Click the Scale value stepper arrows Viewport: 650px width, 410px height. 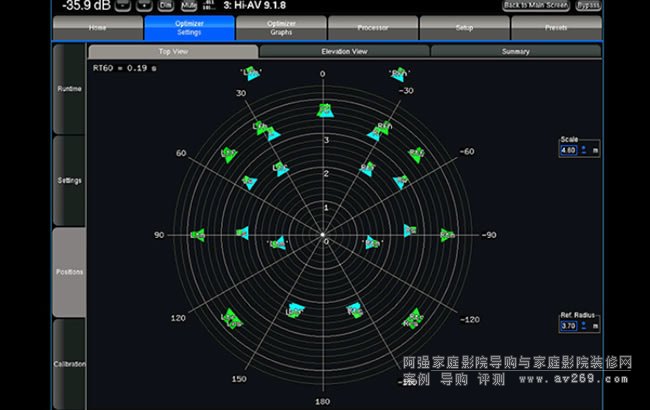583,150
